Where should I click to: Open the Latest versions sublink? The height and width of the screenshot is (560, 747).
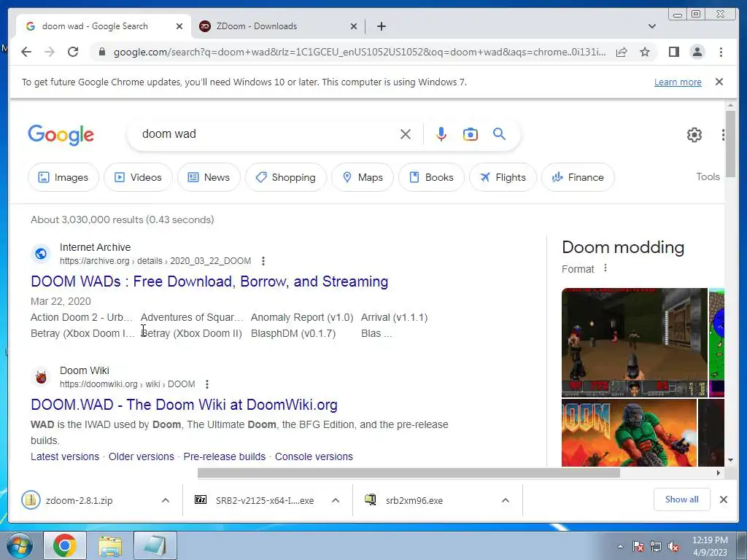pyautogui.click(x=65, y=456)
